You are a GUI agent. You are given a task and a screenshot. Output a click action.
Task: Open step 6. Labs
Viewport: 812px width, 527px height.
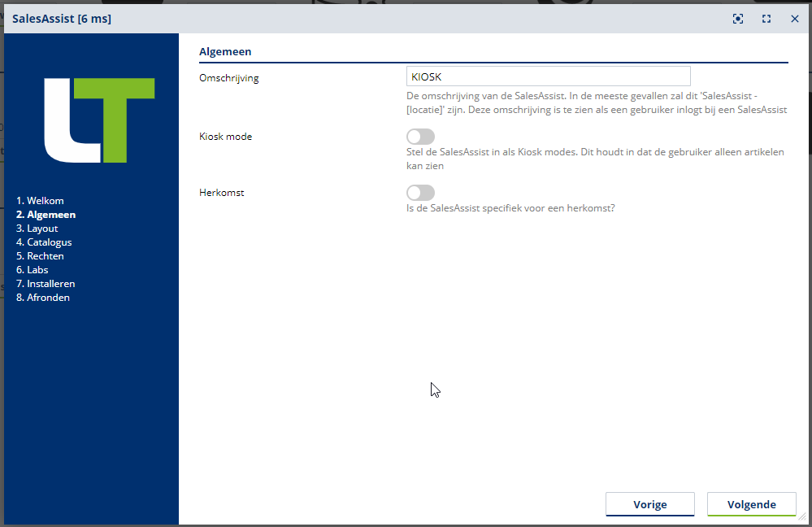click(x=33, y=270)
